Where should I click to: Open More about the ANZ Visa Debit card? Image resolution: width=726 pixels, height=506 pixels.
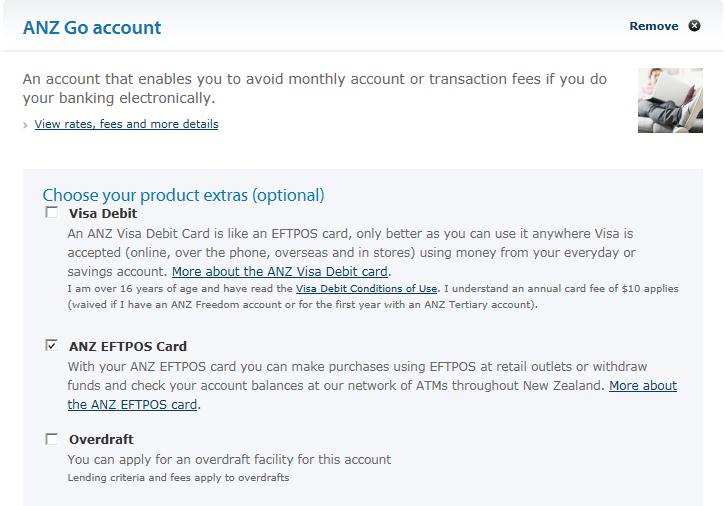pyautogui.click(x=280, y=271)
